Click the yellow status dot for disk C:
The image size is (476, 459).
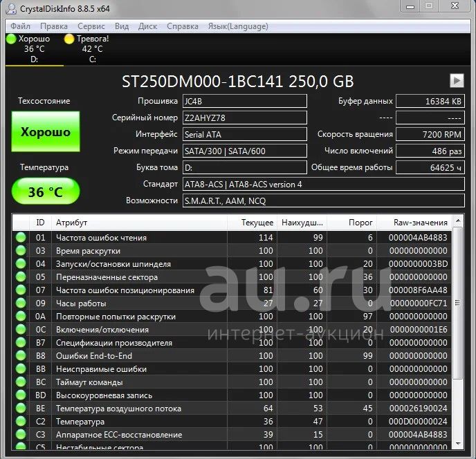click(69, 39)
